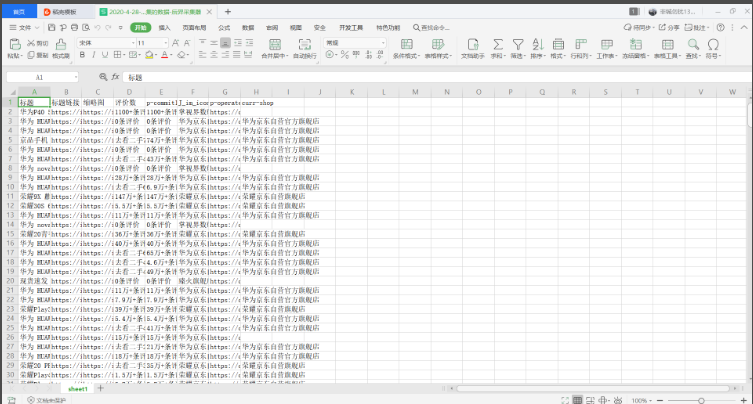The width and height of the screenshot is (753, 404).
Task: Toggle align text left button
Action: point(203,55)
